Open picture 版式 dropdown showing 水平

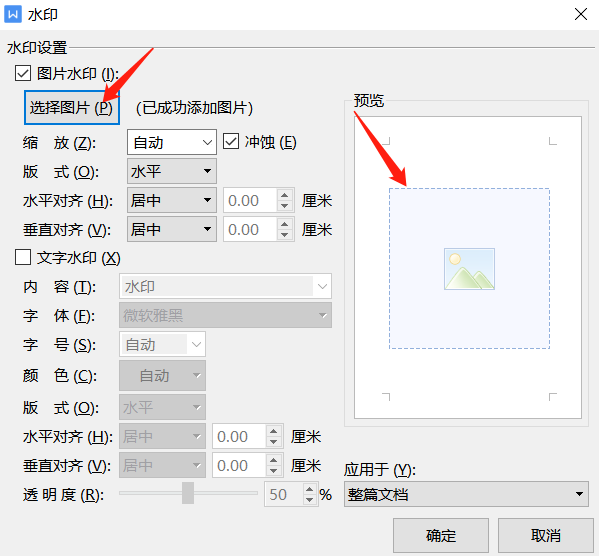tap(172, 171)
